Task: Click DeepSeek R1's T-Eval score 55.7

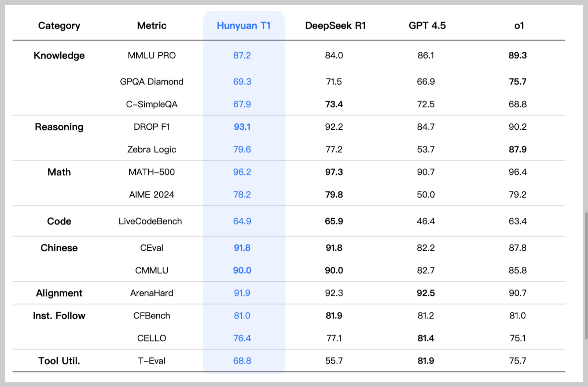Action: coord(334,360)
